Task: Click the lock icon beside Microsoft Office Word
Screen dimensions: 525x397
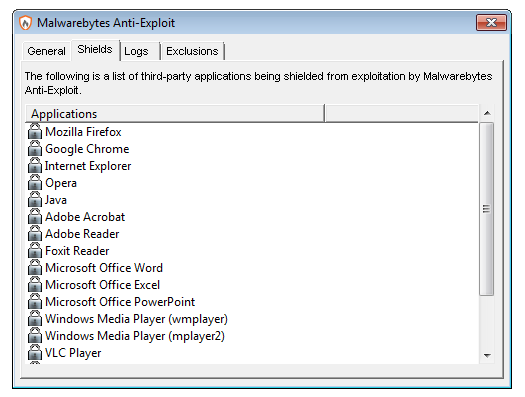Action: click(35, 268)
